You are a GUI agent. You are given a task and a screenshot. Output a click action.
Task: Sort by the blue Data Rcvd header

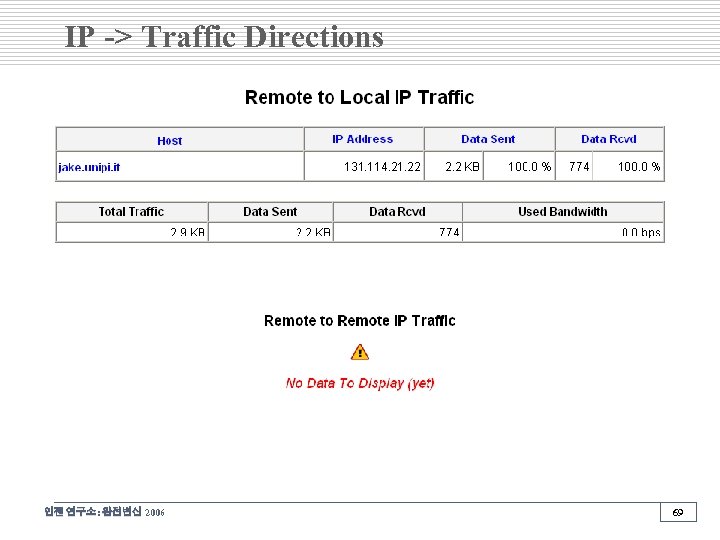click(609, 139)
